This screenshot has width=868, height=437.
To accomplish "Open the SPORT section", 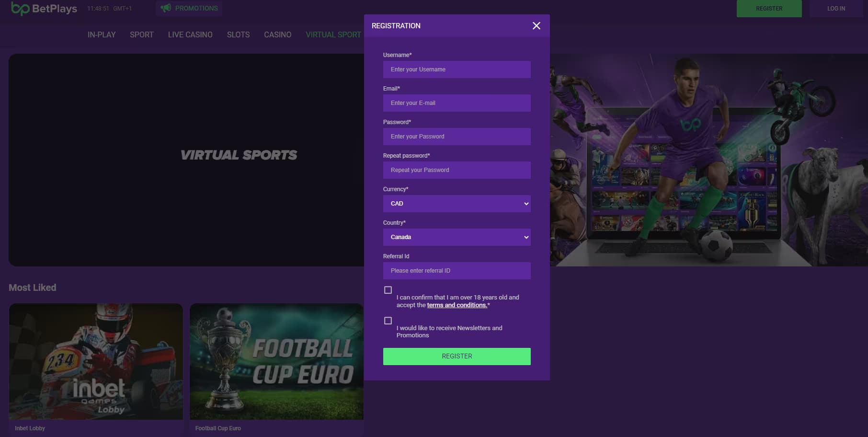I will pyautogui.click(x=141, y=34).
